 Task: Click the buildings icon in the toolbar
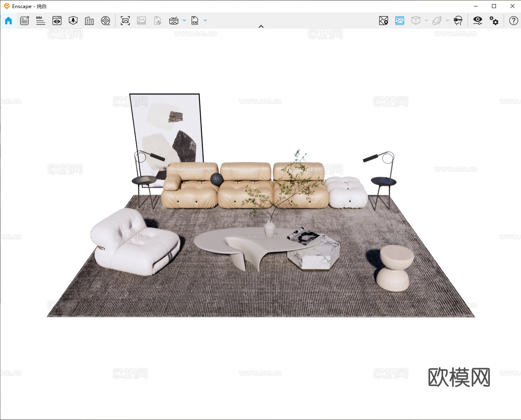click(89, 21)
